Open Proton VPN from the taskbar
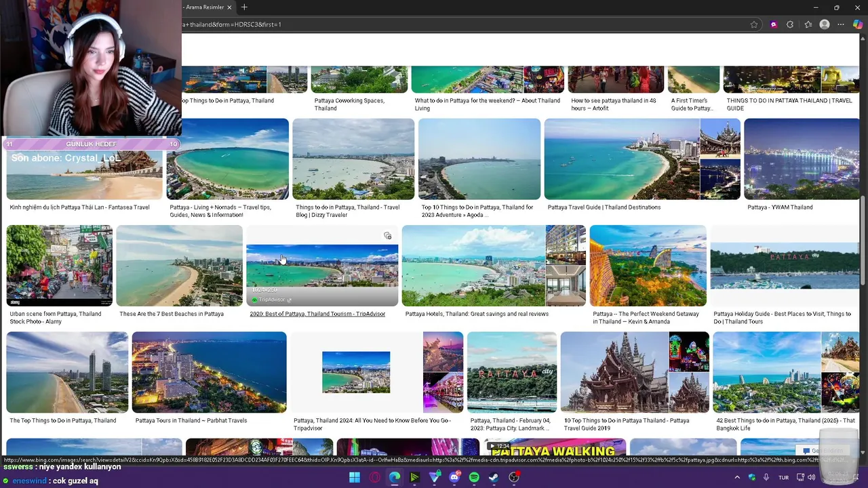The height and width of the screenshot is (488, 868). [435, 477]
